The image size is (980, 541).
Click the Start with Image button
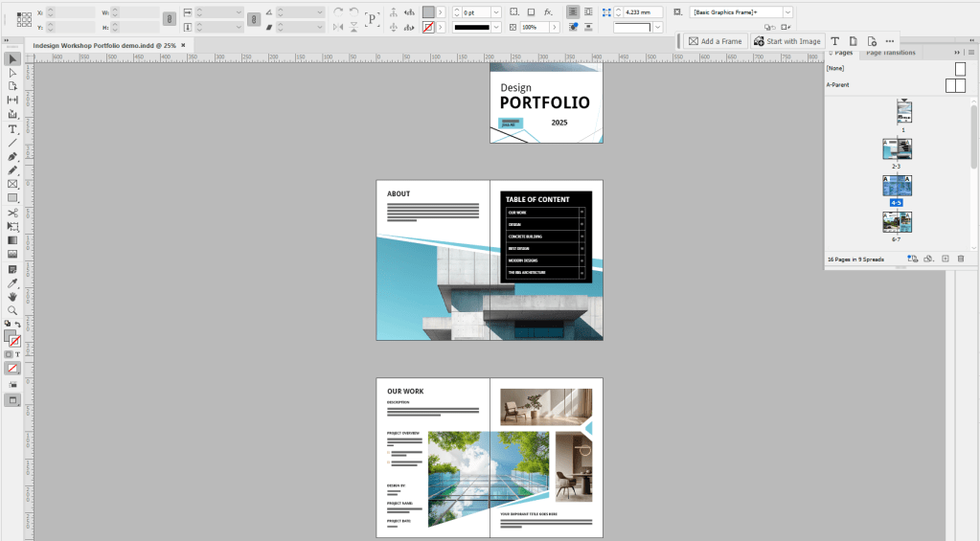786,41
